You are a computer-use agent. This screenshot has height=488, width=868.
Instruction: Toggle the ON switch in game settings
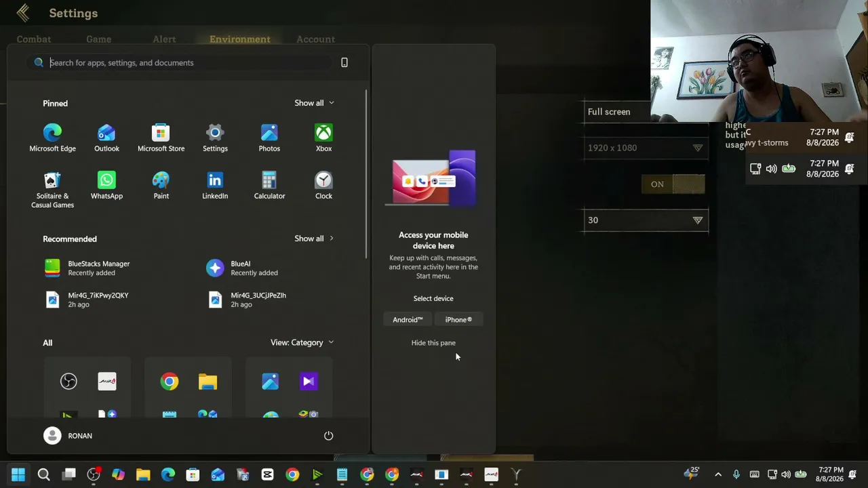673,184
